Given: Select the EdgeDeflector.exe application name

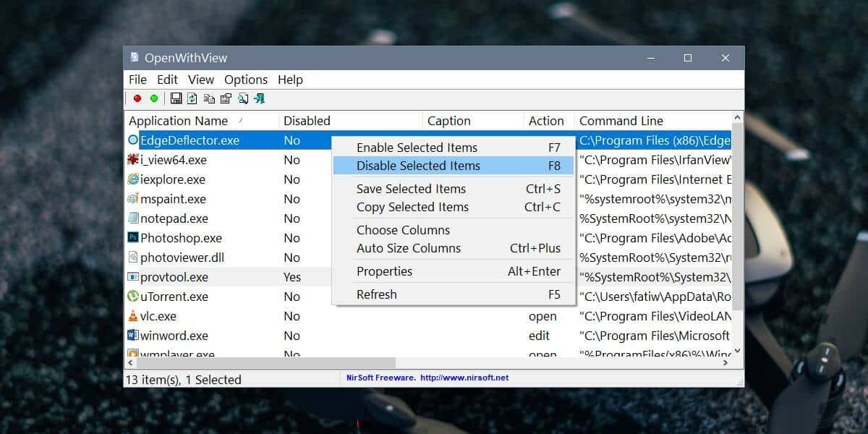Looking at the screenshot, I should pos(190,140).
